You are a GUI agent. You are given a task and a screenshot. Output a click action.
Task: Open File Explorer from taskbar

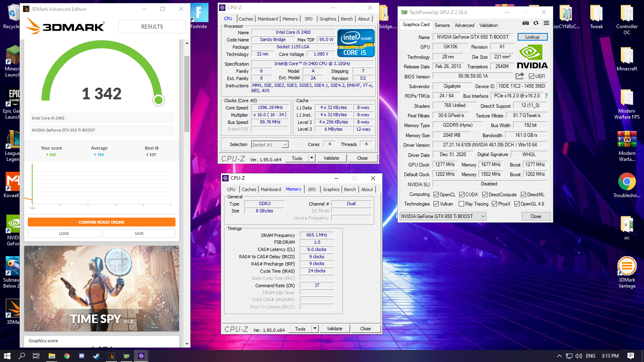click(x=52, y=356)
